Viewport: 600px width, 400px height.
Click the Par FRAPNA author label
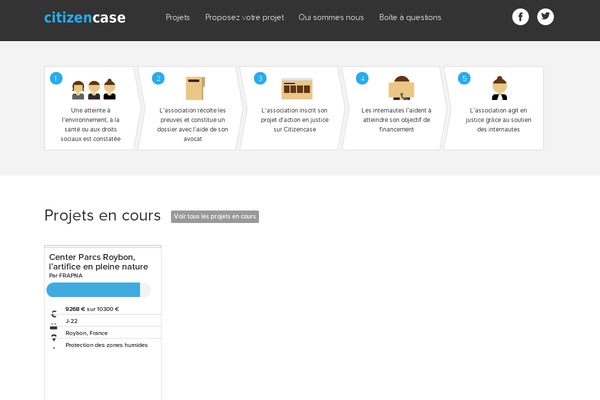[65, 276]
